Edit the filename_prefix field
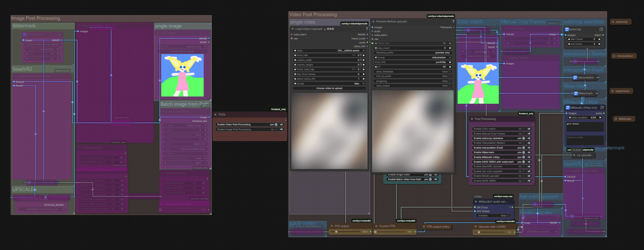 click(413, 53)
